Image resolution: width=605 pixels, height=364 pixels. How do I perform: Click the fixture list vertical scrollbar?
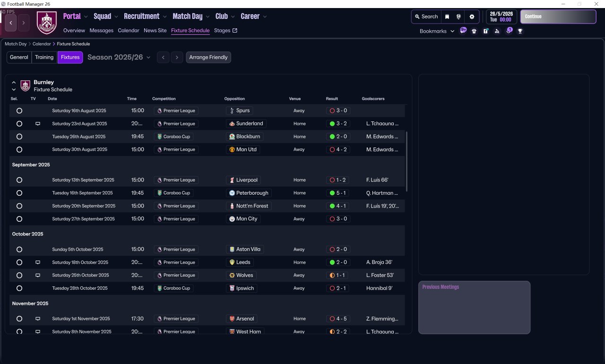point(406,161)
